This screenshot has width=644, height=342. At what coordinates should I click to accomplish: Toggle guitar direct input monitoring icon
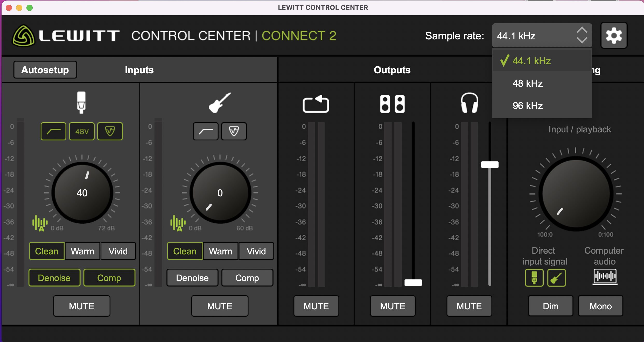556,278
